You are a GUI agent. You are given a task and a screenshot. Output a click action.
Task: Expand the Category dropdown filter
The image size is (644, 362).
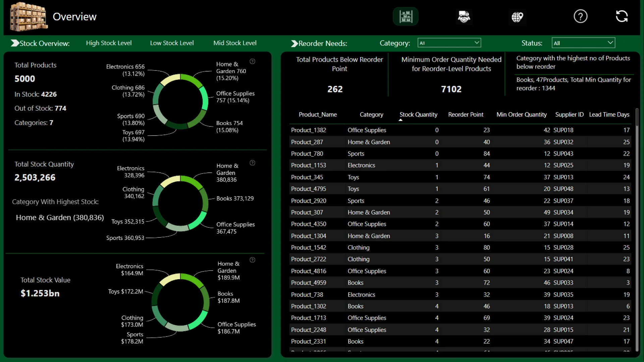(449, 43)
